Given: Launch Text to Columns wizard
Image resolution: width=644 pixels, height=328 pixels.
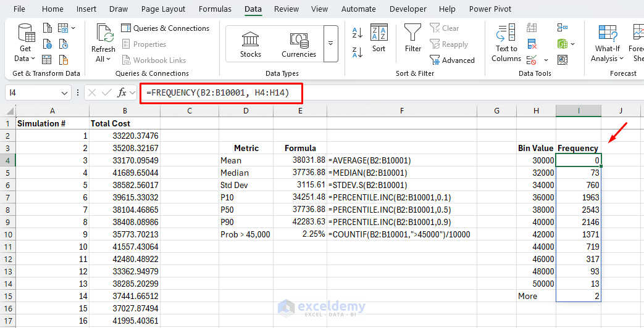Looking at the screenshot, I should (506, 43).
